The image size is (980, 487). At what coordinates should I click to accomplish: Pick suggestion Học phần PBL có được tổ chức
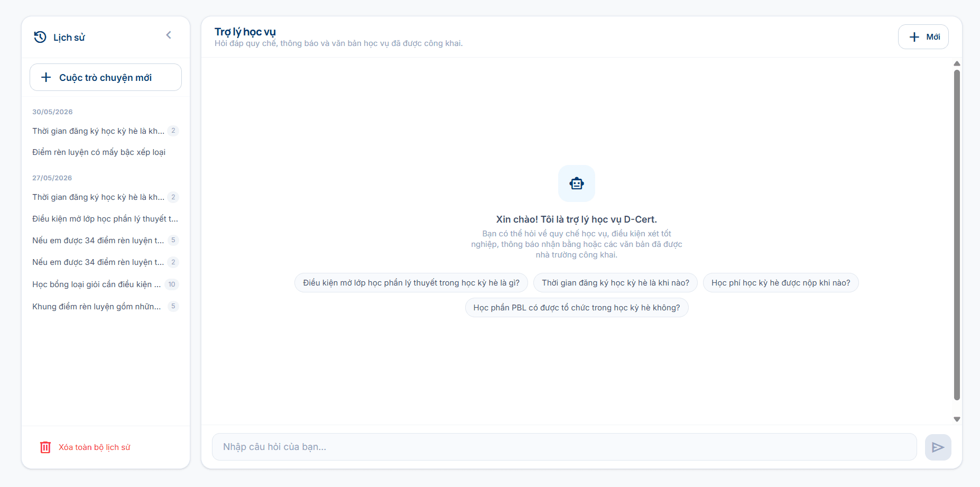coord(577,308)
